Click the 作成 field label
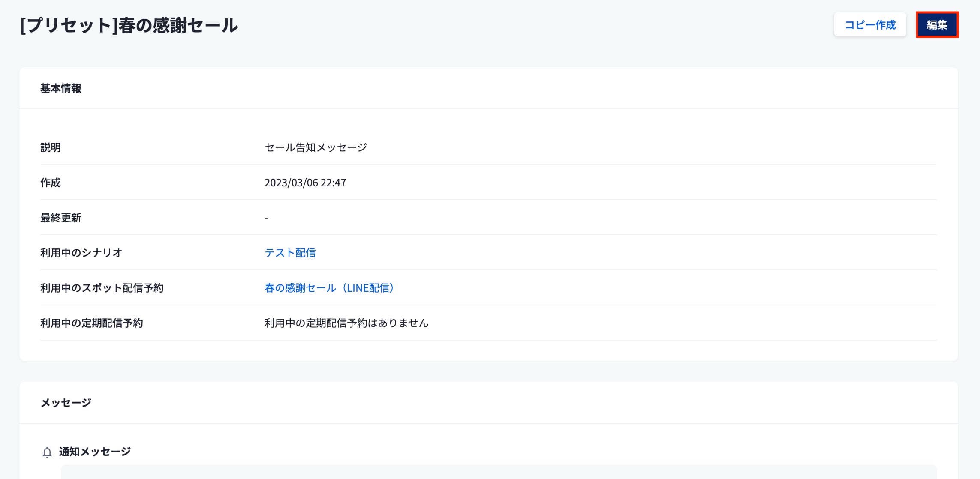This screenshot has height=479, width=980. (51, 183)
